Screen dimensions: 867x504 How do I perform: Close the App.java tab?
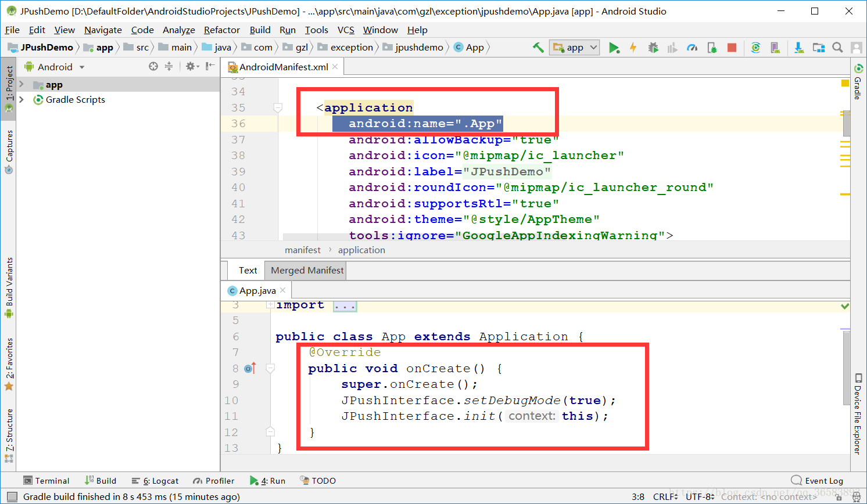(x=283, y=290)
